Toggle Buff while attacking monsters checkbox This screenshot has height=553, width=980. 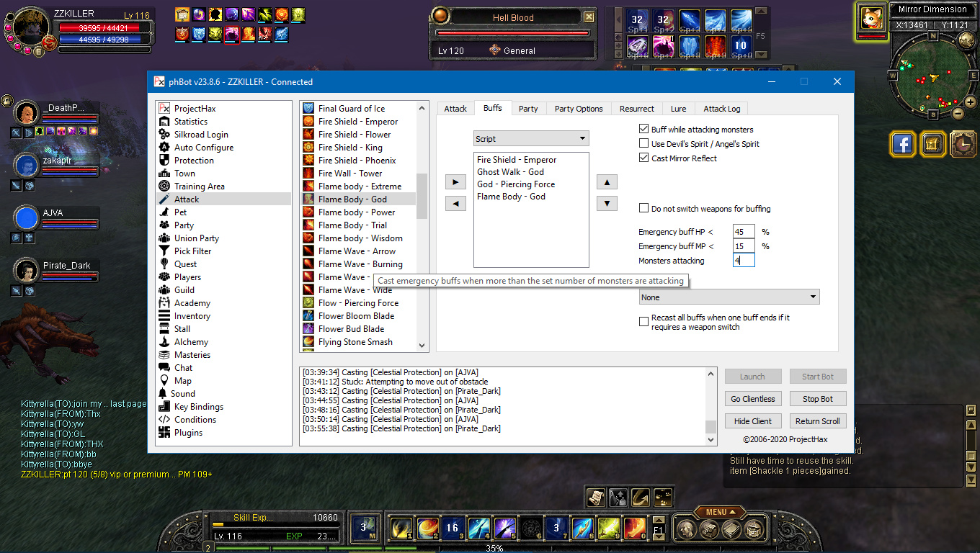(644, 130)
